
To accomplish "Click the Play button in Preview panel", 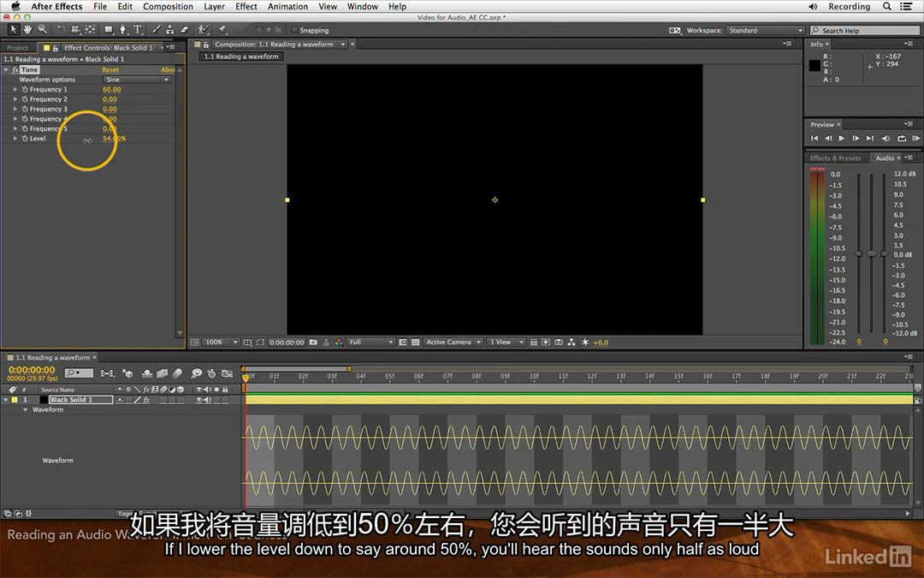I will tap(842, 138).
